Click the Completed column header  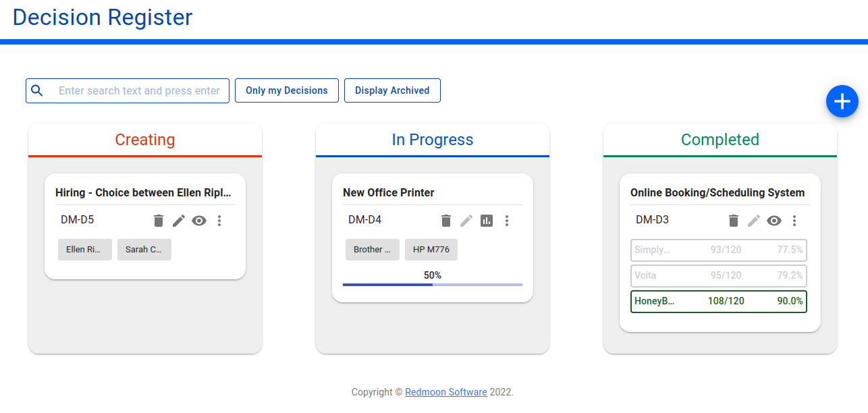click(x=720, y=140)
